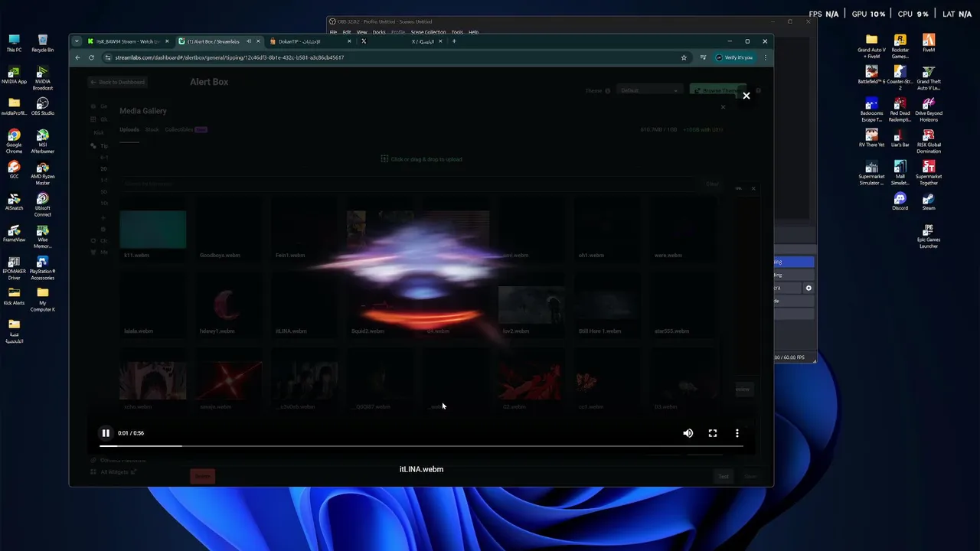Open OBS Docks menu
Image resolution: width=980 pixels, height=551 pixels.
379,32
